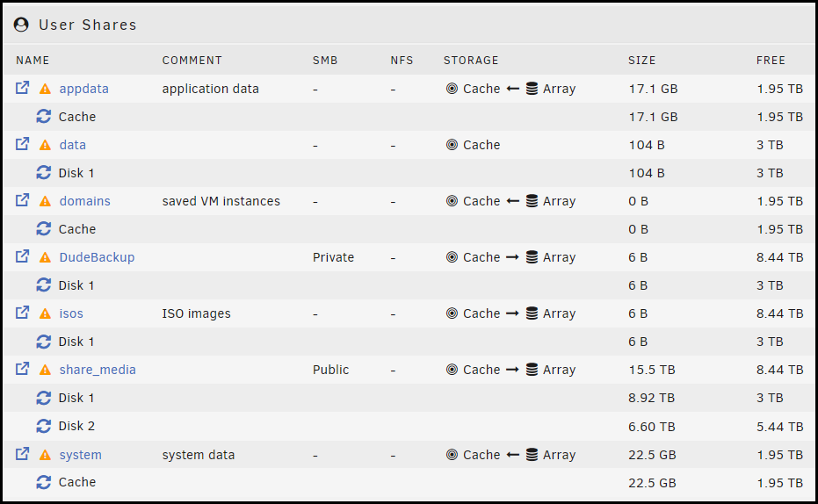Open the domains share link
The width and height of the screenshot is (818, 504).
coord(85,201)
